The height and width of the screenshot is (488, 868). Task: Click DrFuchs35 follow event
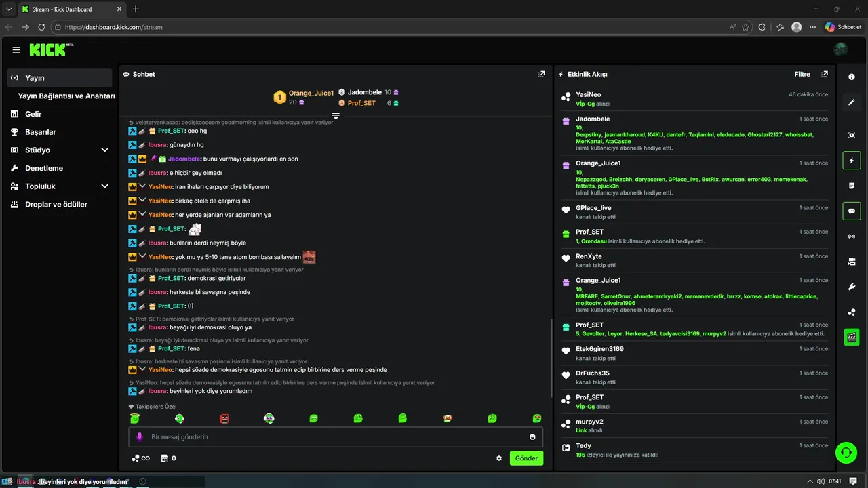[695, 378]
